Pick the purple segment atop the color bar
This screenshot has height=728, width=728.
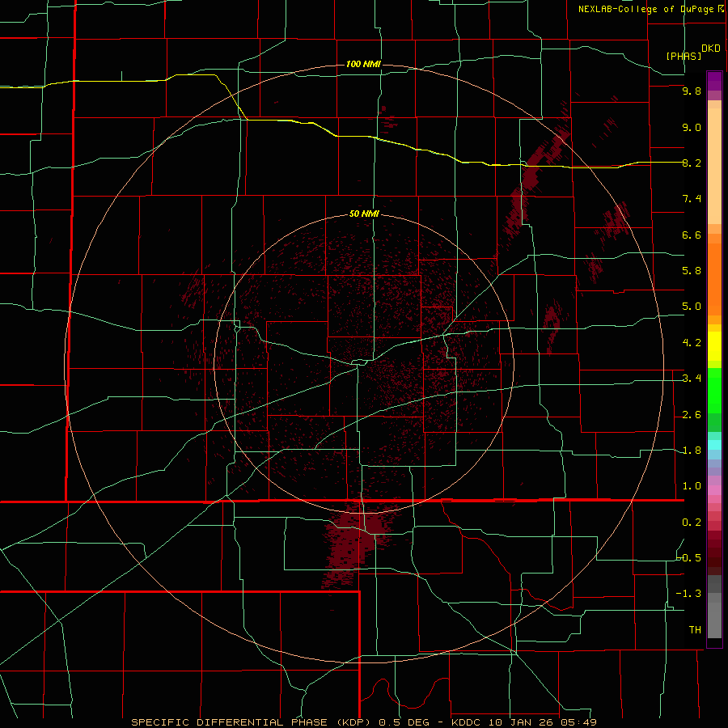714,81
